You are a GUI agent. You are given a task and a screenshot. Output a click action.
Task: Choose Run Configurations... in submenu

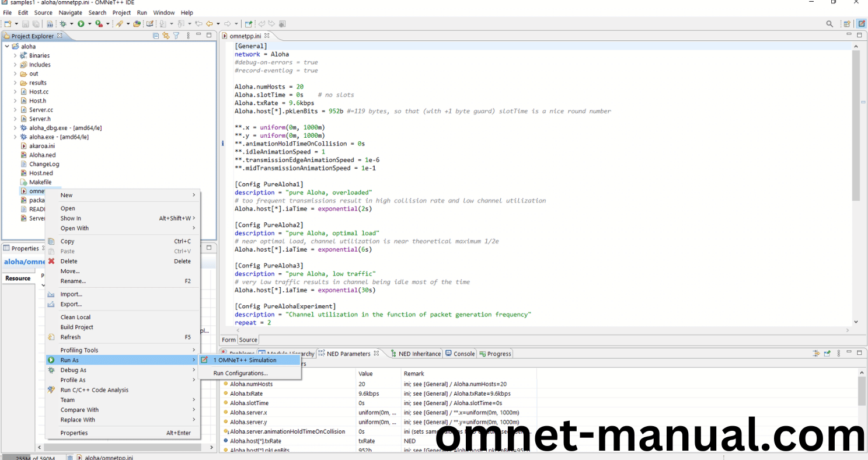pyautogui.click(x=250, y=373)
